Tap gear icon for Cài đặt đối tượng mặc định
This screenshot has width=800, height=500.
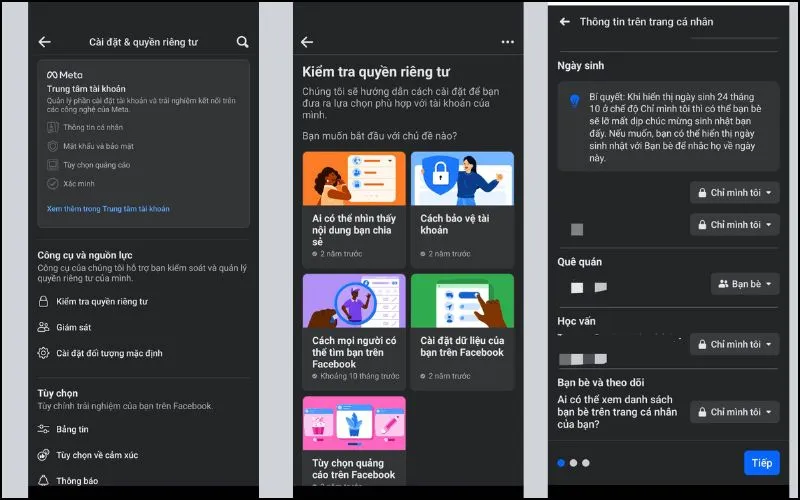44,353
